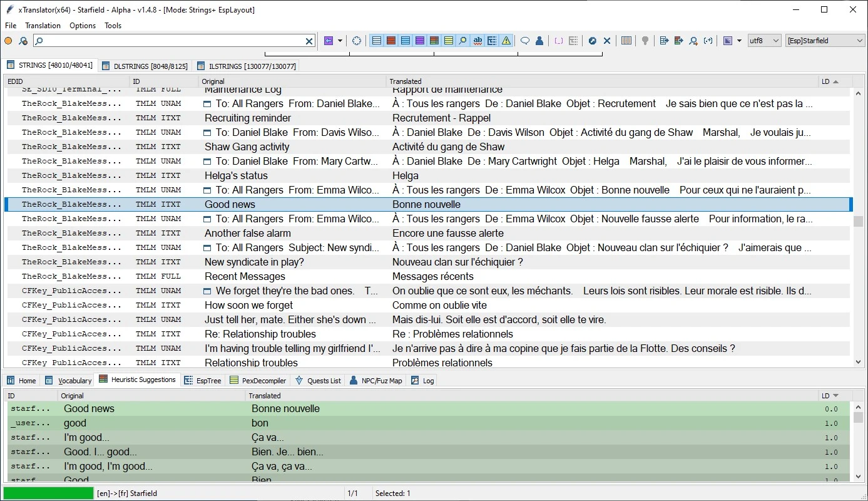Screen dimensions: 868x501
Task: Toggle the magnifier filter button
Action: [x=463, y=41]
